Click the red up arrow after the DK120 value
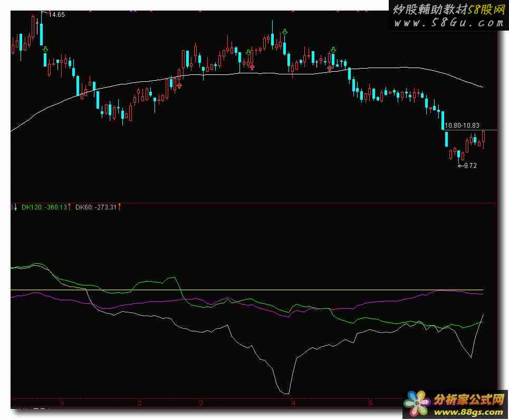 70,207
